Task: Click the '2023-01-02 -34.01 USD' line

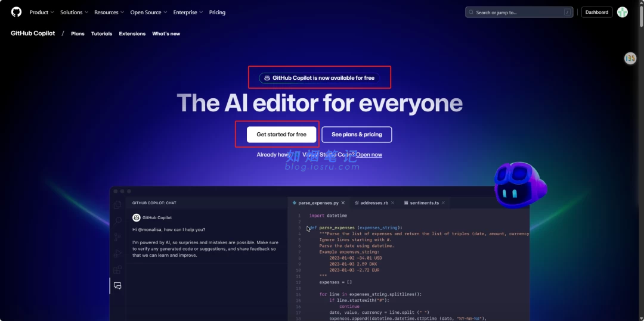Action: click(355, 258)
